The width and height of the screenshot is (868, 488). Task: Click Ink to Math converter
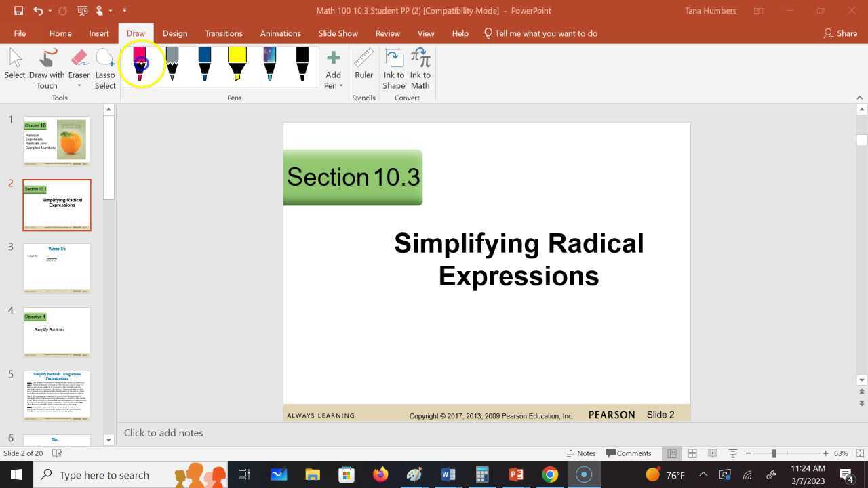click(420, 66)
